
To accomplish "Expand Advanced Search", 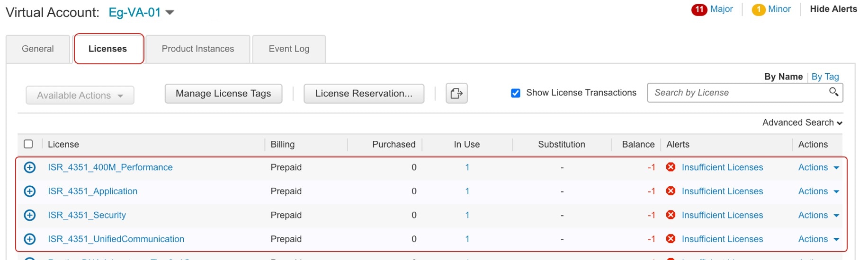I will [802, 122].
